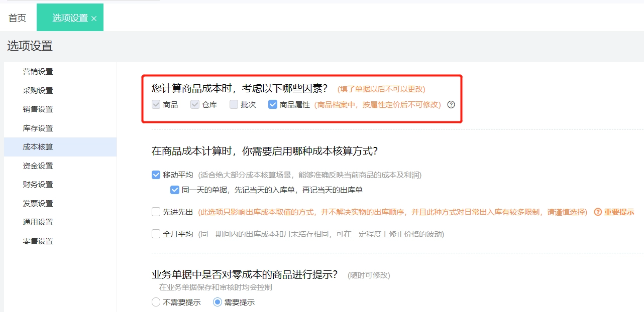644x312 pixels.
Task: Click the 你需要启用哪种成本核算方式 heading
Action: (x=265, y=150)
